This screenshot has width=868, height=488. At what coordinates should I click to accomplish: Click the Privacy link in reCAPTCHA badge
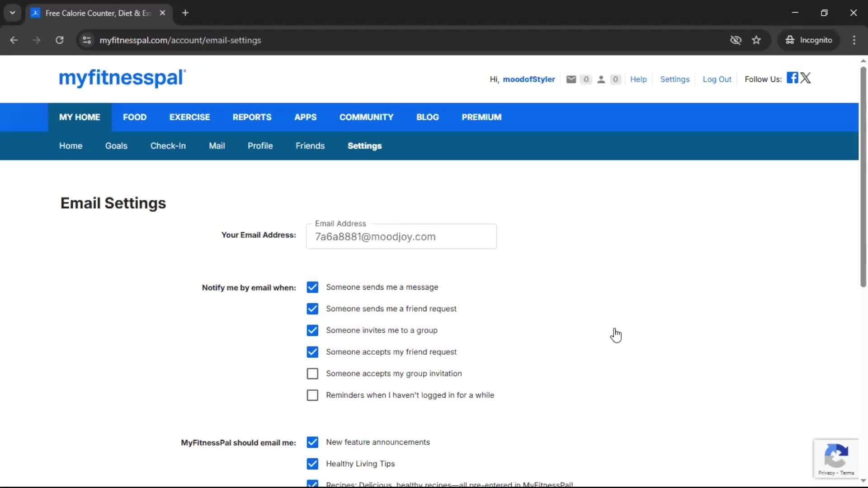(826, 473)
